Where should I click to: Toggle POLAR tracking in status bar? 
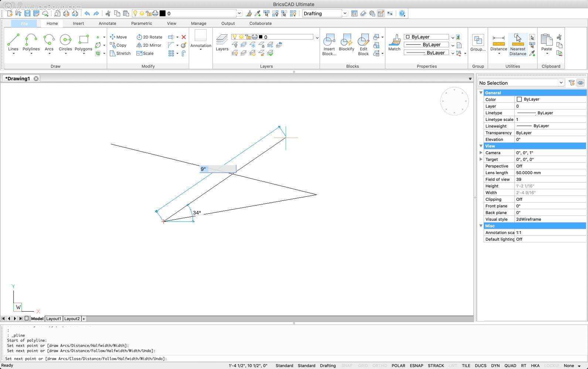(x=398, y=366)
